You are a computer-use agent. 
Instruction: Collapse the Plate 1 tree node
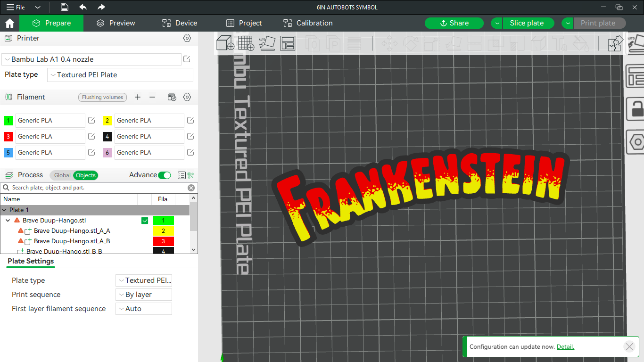[5, 210]
